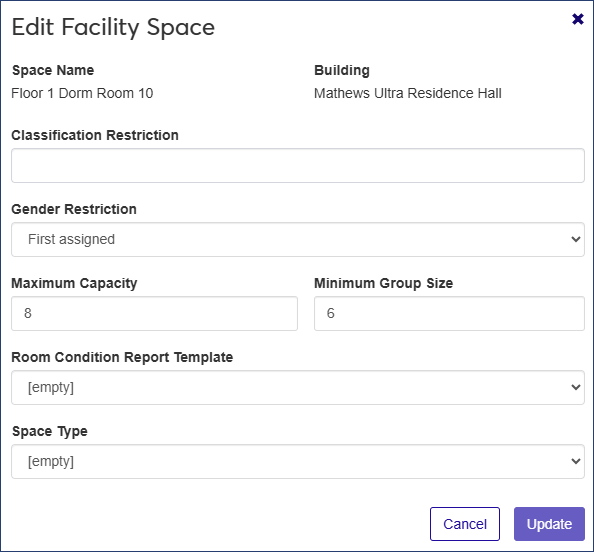594x552 pixels.
Task: Click the Classification Restriction input field
Action: [x=298, y=166]
